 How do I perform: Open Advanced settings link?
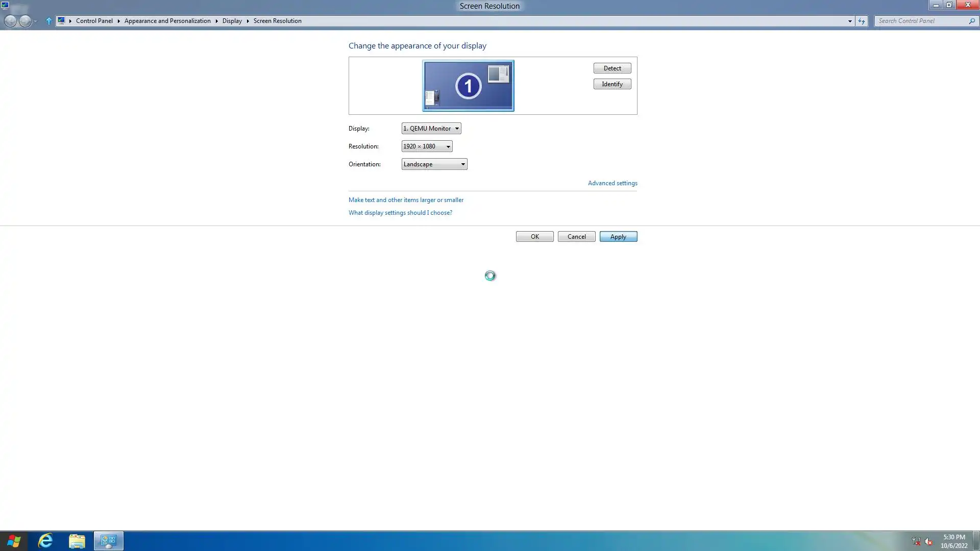[x=612, y=183]
